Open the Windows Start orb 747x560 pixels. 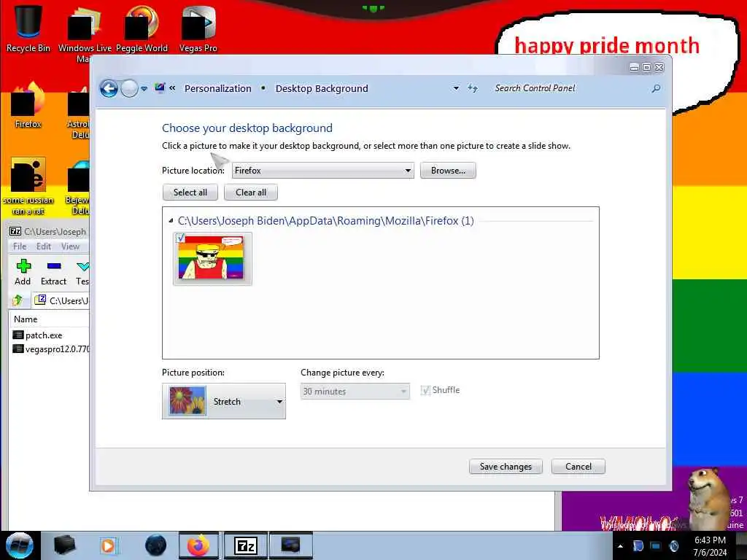tap(19, 545)
